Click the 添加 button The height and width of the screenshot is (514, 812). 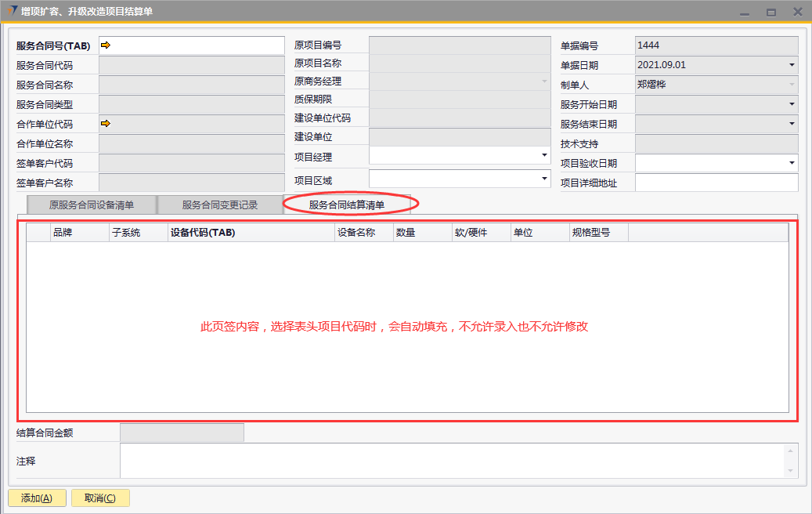(x=37, y=498)
